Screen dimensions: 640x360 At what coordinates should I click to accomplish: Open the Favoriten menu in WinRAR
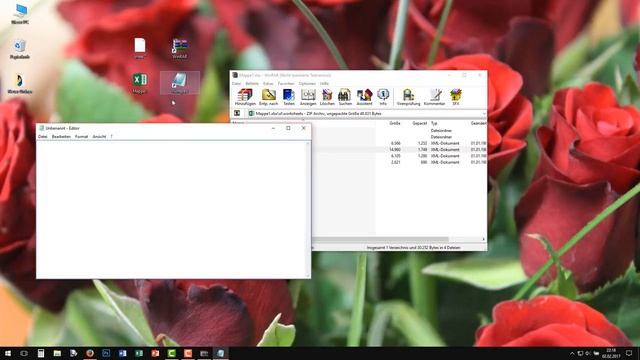tap(286, 83)
